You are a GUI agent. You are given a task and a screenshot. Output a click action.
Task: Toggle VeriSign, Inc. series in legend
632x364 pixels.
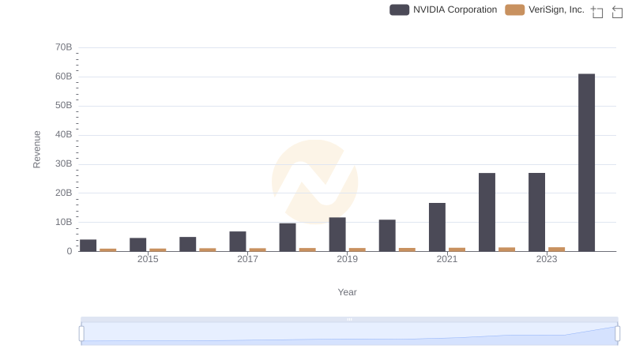(x=545, y=9)
